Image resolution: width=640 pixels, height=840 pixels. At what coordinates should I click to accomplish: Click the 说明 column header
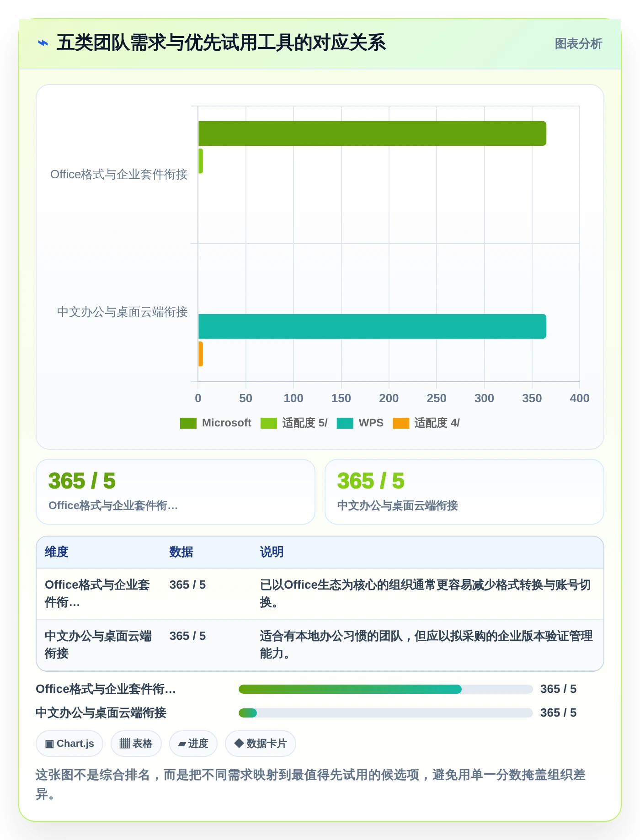(x=272, y=552)
